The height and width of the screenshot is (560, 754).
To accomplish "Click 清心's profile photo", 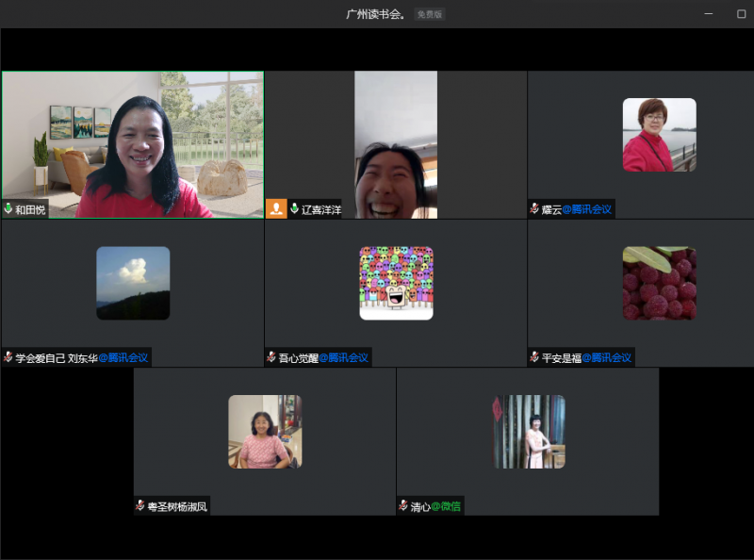I will point(529,432).
